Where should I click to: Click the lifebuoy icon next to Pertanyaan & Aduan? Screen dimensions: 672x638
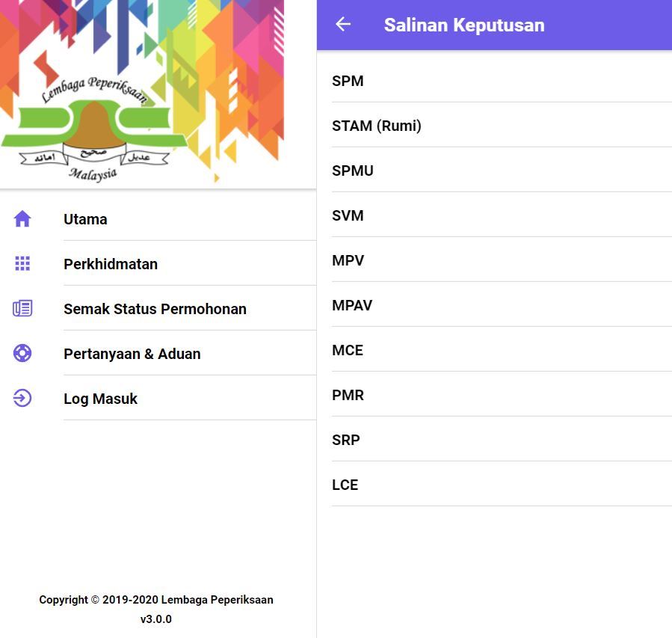22,353
